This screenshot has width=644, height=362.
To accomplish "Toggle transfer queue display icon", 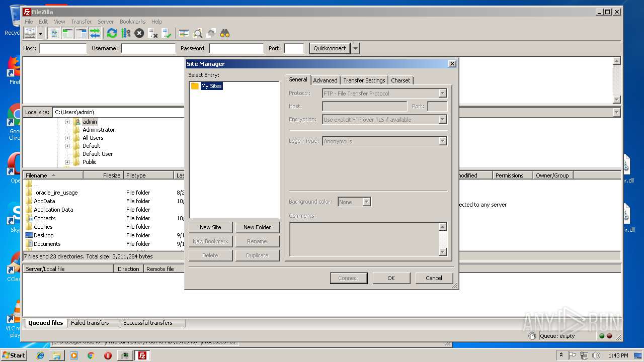I will [95, 33].
